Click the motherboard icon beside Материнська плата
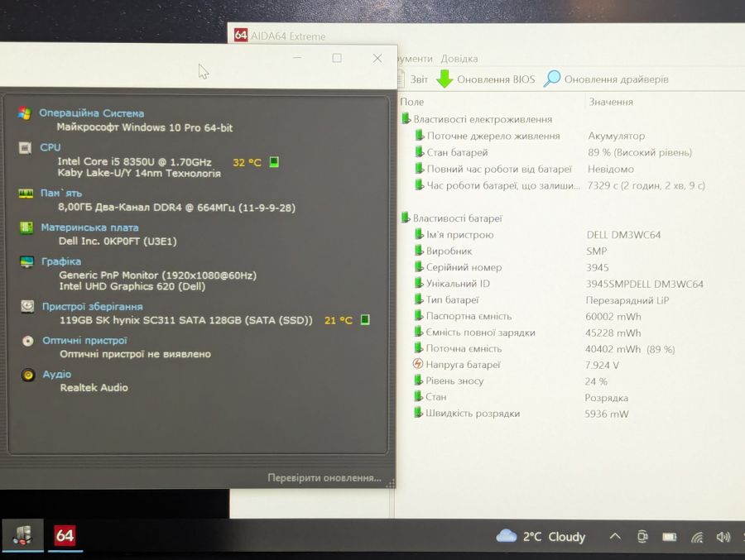This screenshot has width=745, height=560. click(26, 227)
